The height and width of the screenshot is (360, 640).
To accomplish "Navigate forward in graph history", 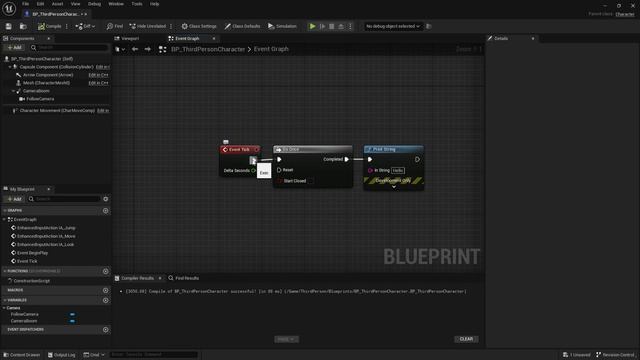I will (147, 49).
